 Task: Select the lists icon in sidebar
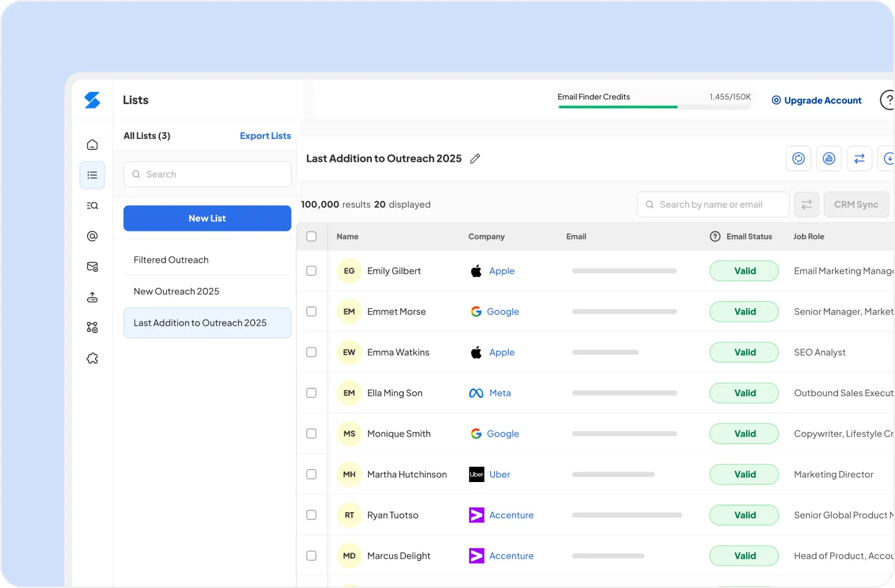(92, 175)
